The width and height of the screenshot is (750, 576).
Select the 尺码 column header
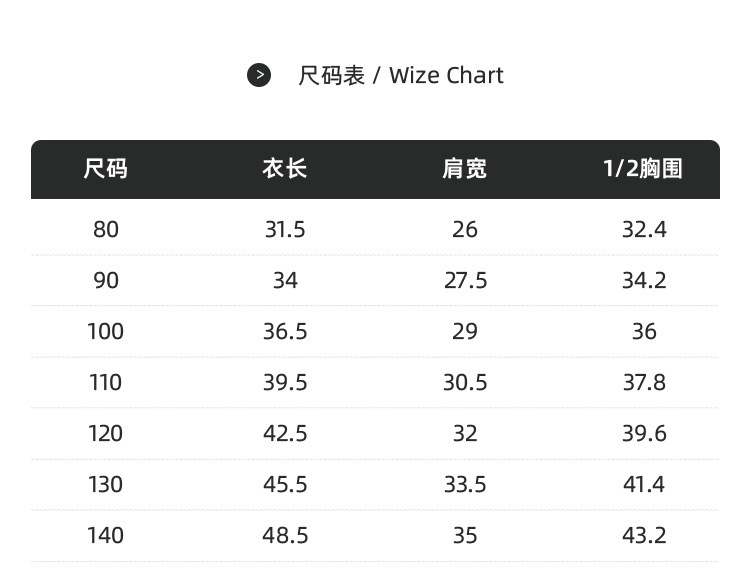click(x=105, y=169)
